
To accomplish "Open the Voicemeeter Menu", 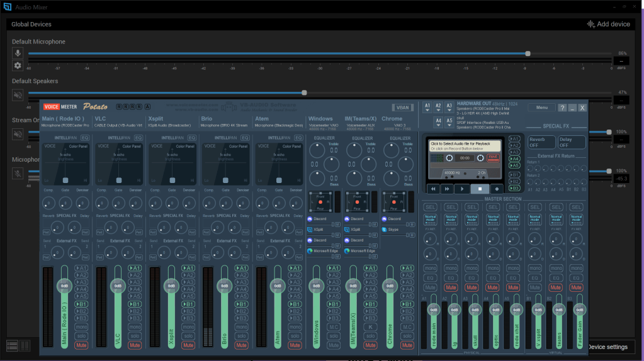I will click(542, 108).
